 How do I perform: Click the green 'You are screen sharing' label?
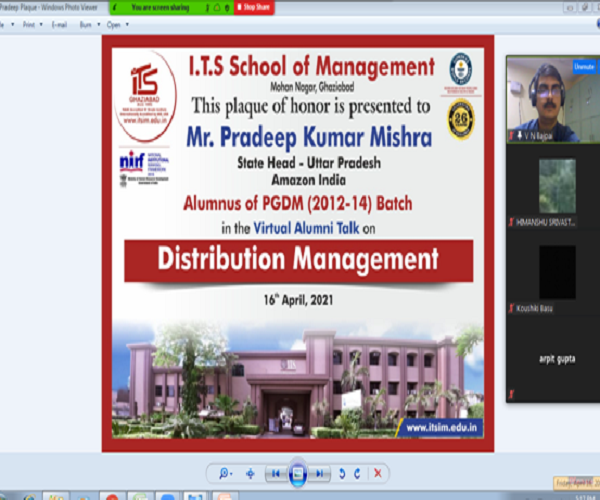(x=160, y=7)
